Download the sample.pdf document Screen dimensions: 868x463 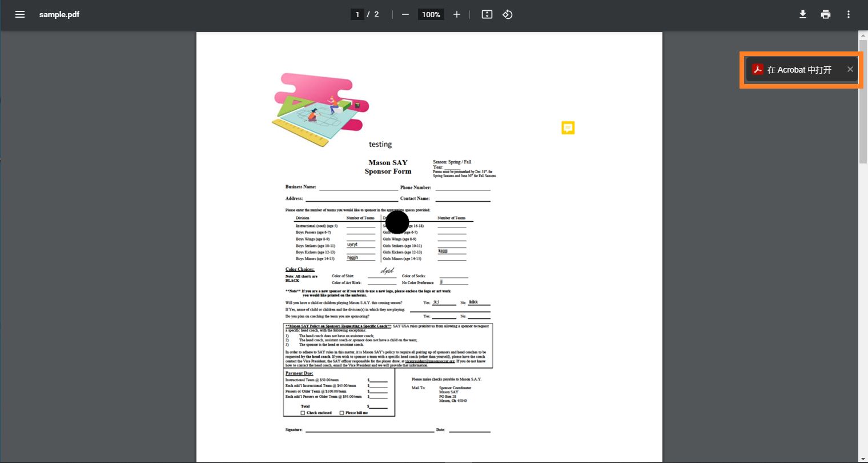(x=803, y=14)
